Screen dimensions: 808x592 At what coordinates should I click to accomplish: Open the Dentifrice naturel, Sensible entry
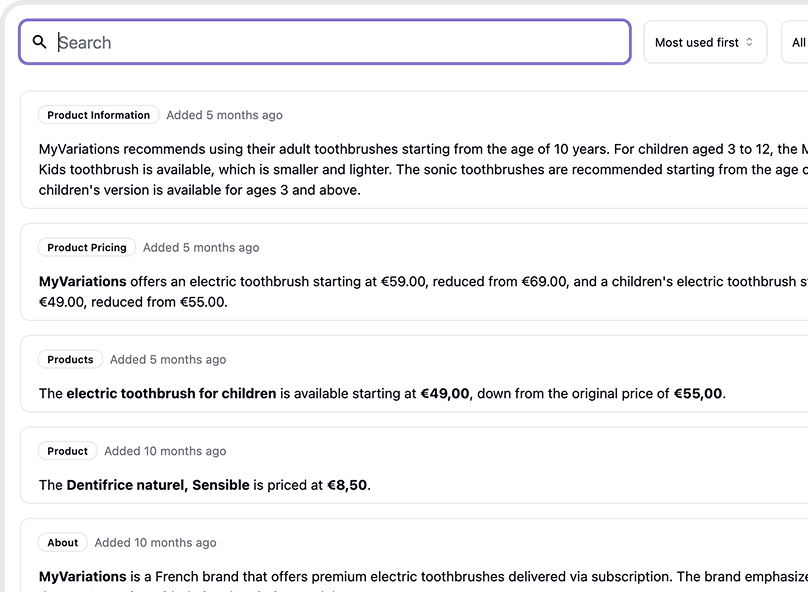pyautogui.click(x=400, y=485)
